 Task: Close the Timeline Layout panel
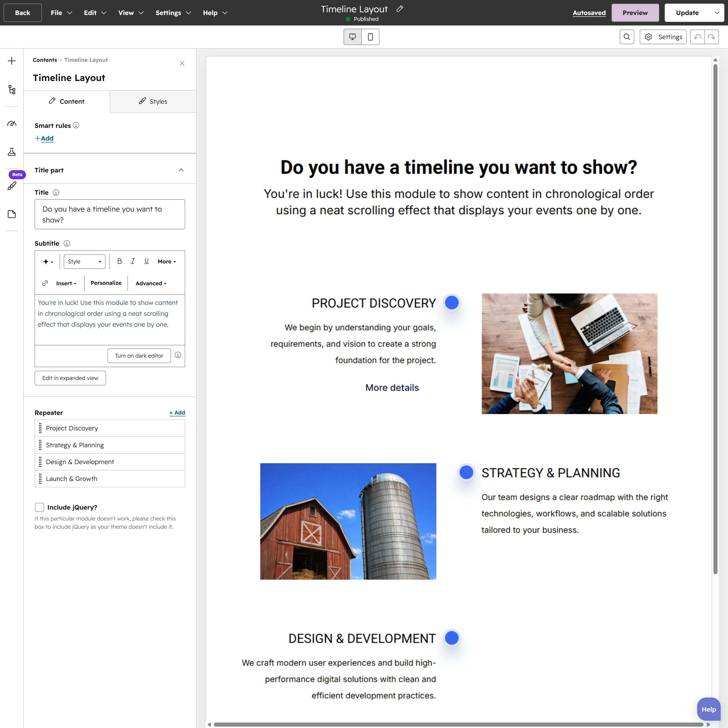point(182,63)
